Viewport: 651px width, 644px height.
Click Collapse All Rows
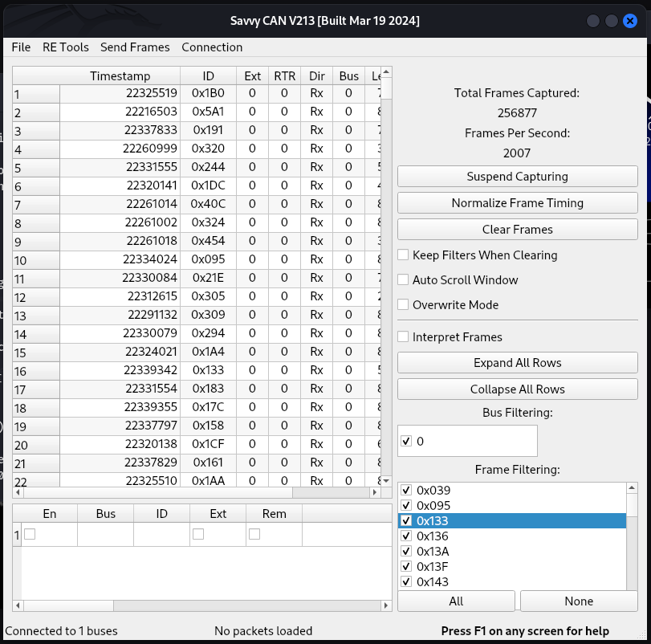pyautogui.click(x=517, y=389)
